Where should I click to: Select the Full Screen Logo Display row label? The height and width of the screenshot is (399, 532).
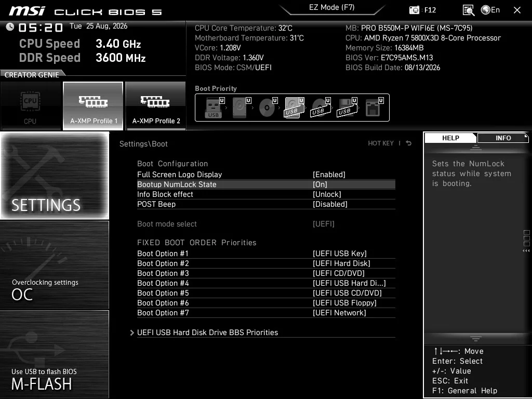click(179, 175)
